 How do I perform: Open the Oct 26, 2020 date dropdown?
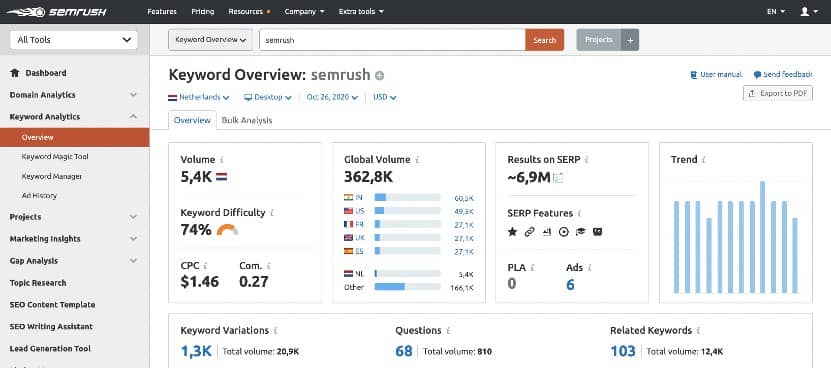coord(332,98)
